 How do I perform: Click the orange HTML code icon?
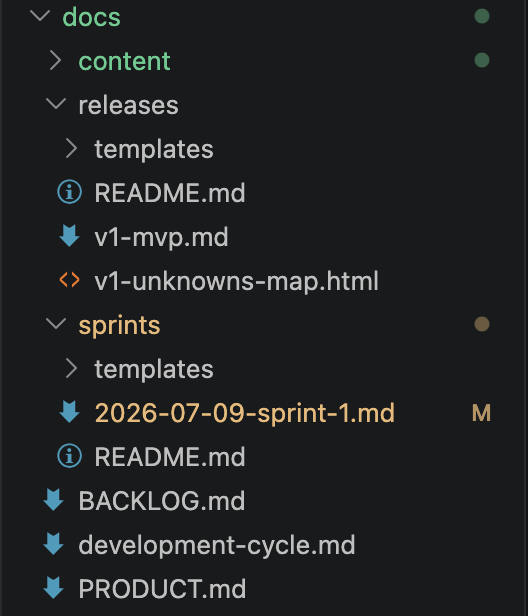70,280
